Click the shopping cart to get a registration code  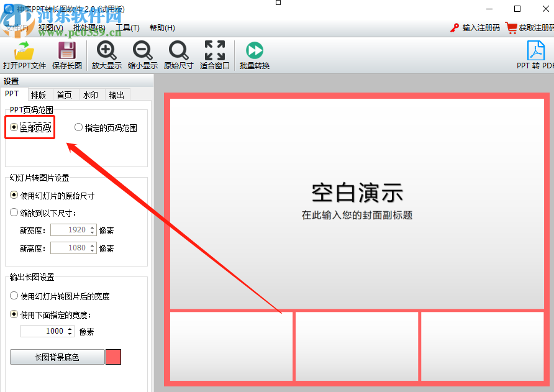tap(511, 27)
